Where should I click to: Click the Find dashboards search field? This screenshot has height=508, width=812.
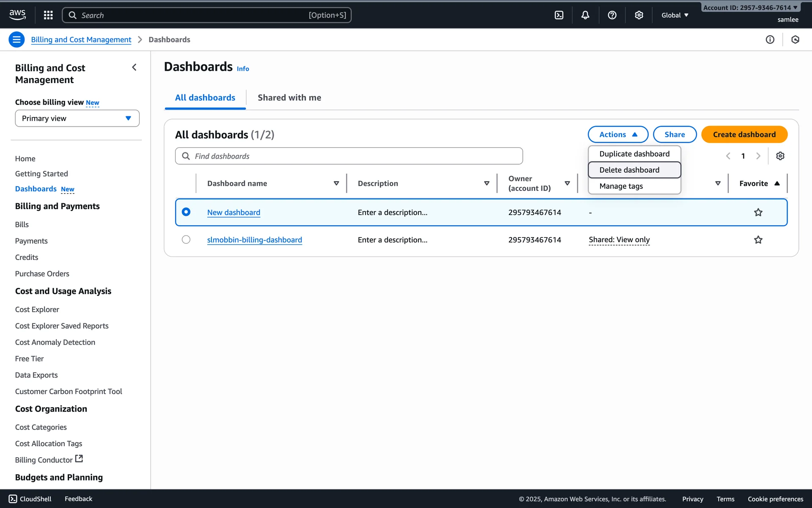[349, 156]
